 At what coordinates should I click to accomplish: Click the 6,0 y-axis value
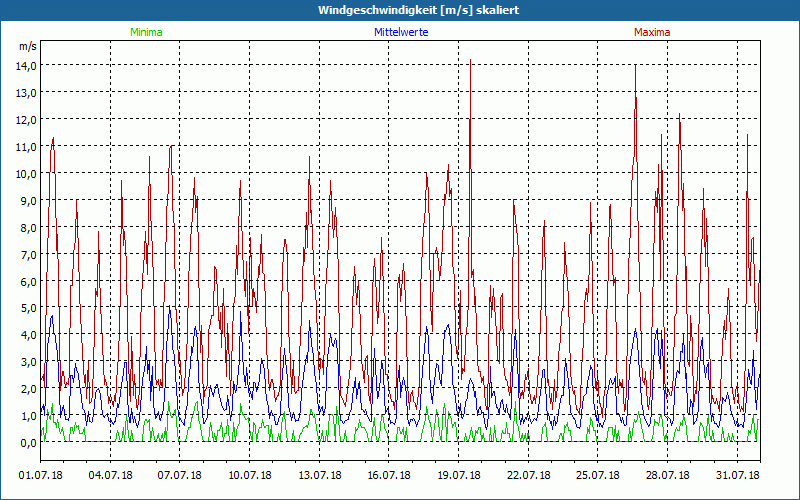point(29,281)
